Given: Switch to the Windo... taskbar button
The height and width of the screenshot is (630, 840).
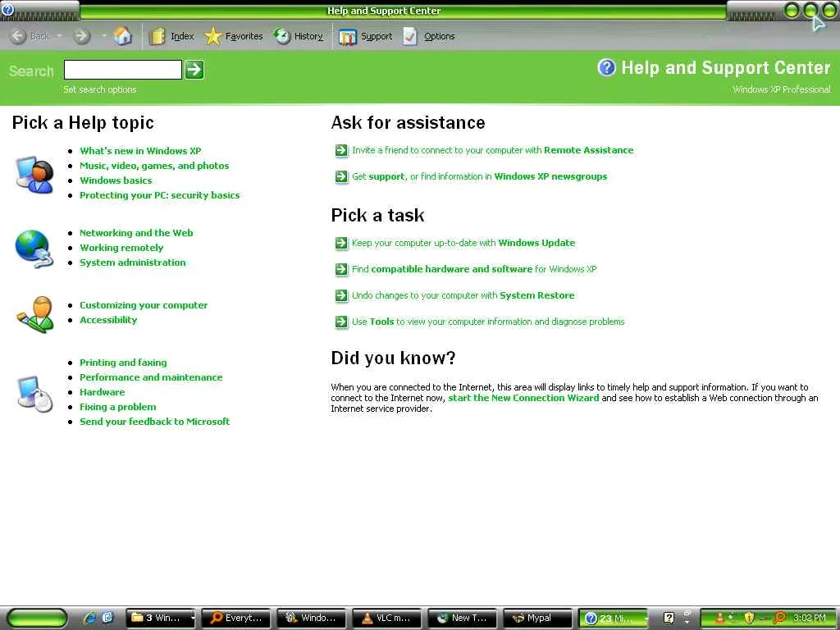Looking at the screenshot, I should click(x=311, y=619).
